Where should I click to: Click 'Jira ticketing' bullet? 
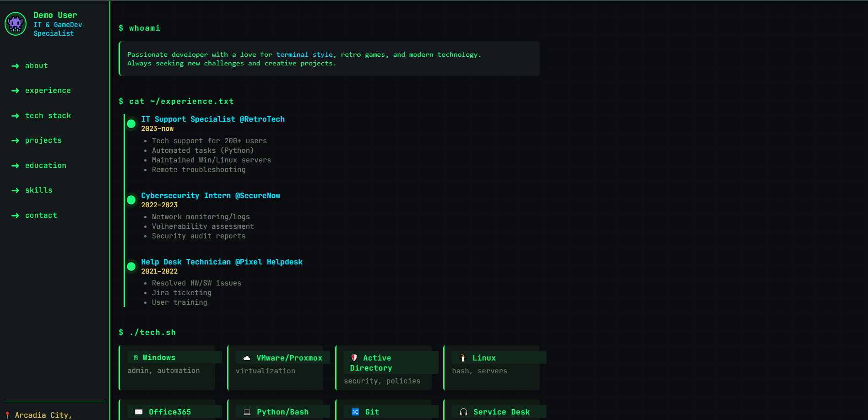[182, 293]
